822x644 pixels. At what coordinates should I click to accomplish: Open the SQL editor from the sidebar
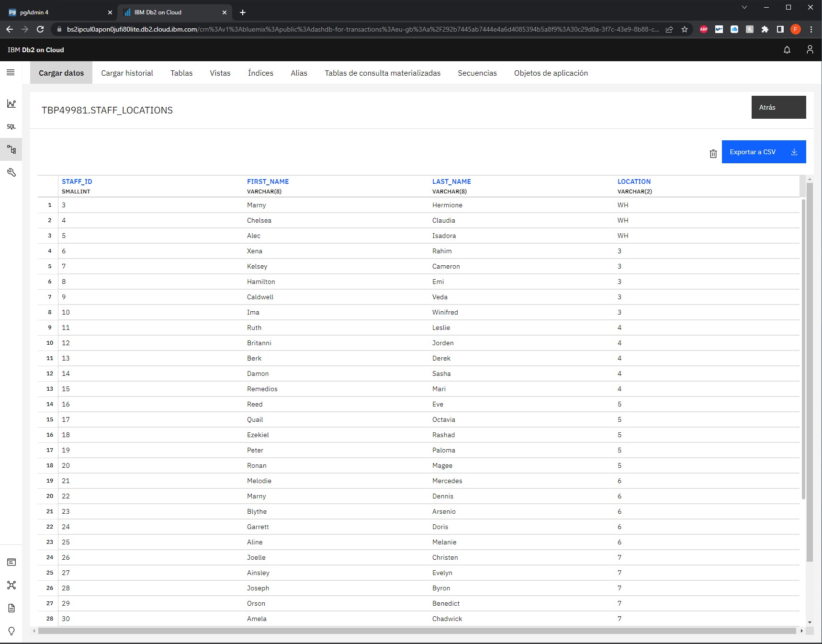11,126
